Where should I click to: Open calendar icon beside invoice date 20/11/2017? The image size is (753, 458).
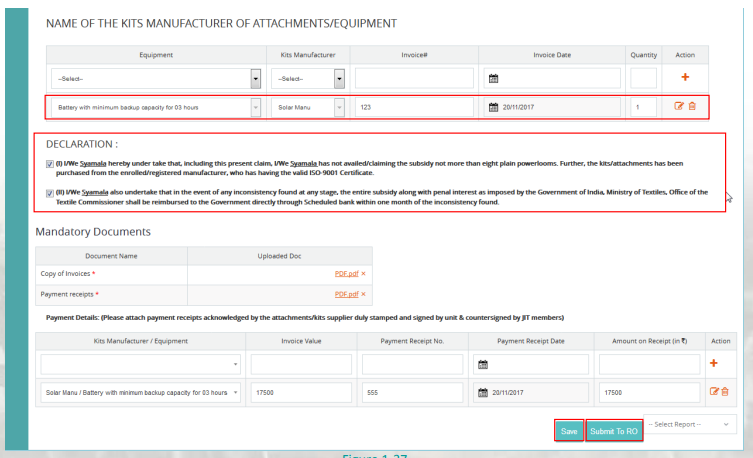click(493, 107)
